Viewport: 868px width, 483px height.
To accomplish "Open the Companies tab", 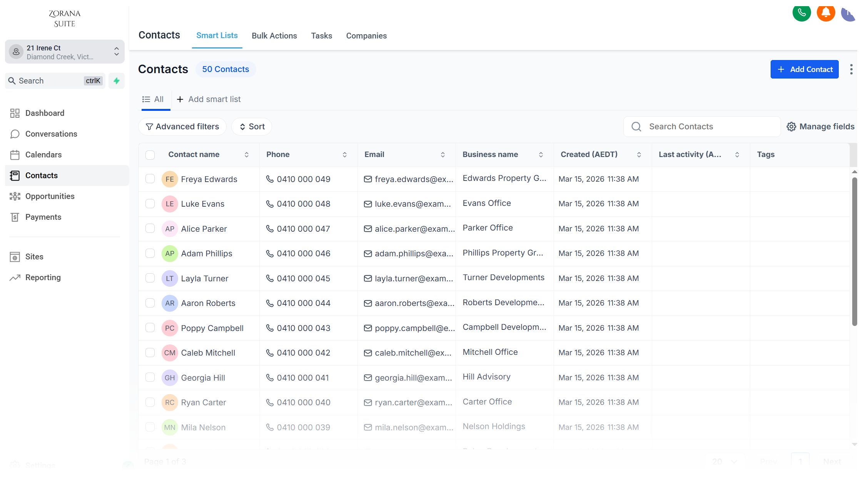I will point(366,36).
